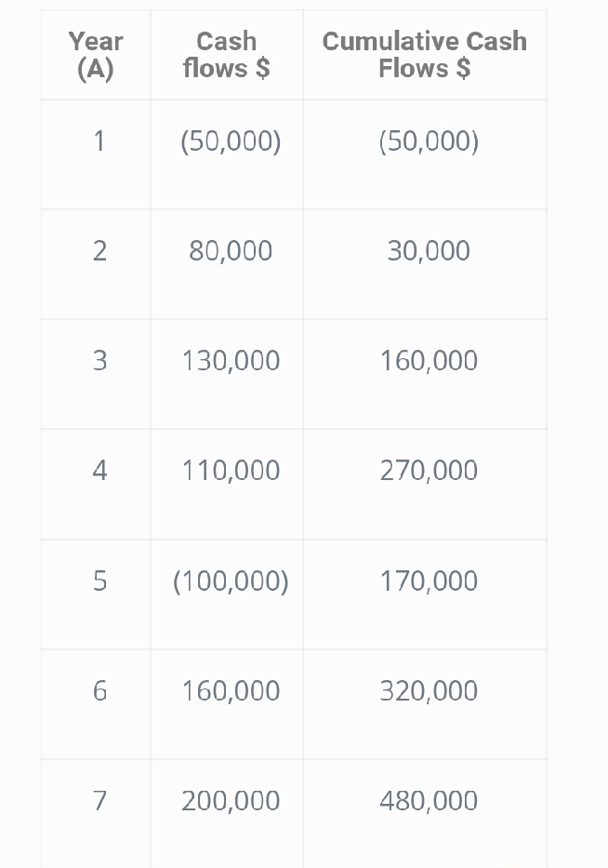Select Year 6 cash flow 160,000
608x868 pixels.
(x=231, y=691)
